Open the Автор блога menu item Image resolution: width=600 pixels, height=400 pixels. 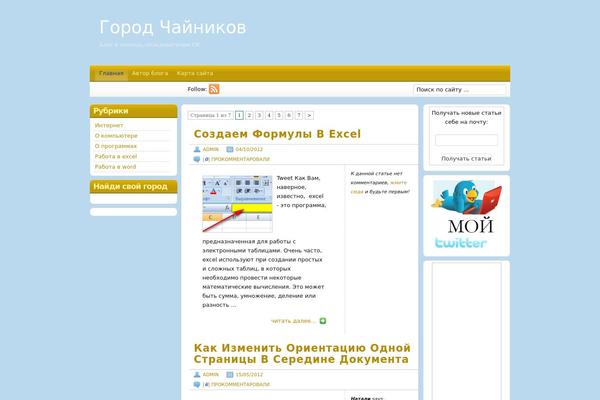coord(150,73)
